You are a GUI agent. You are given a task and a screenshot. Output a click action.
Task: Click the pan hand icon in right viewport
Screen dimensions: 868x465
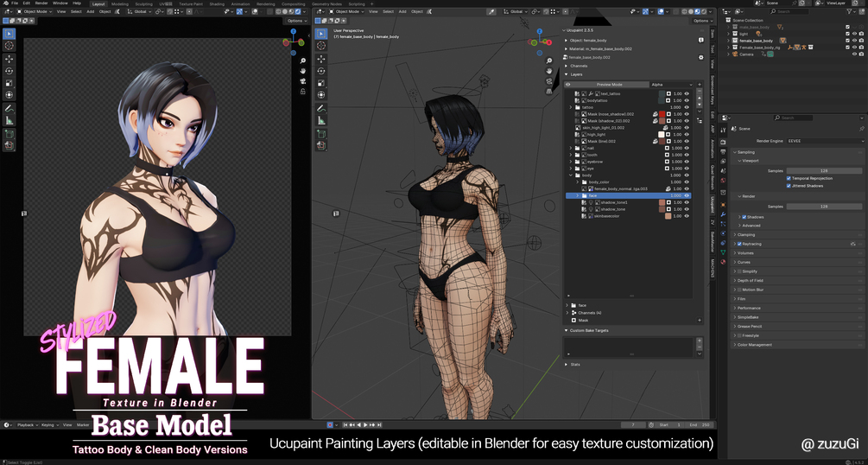[548, 71]
